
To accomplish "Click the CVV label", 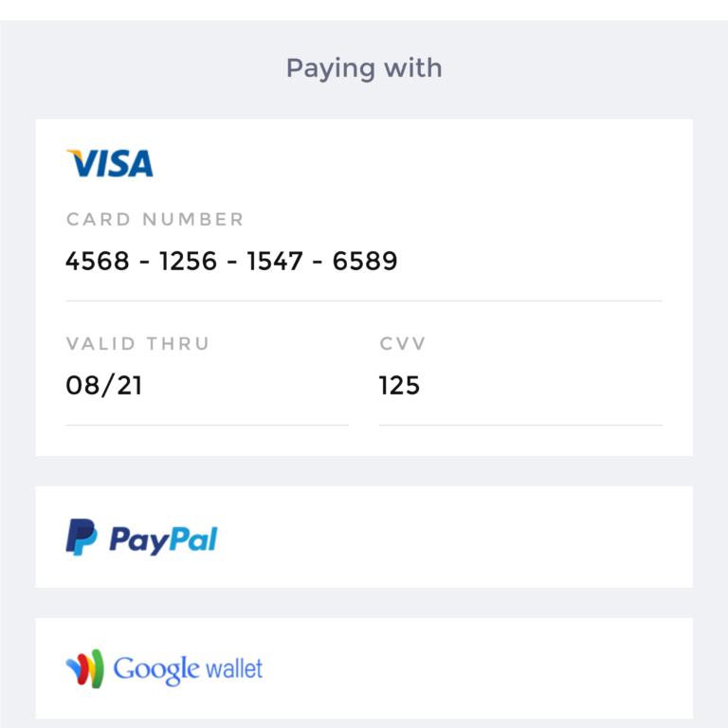I will [403, 344].
